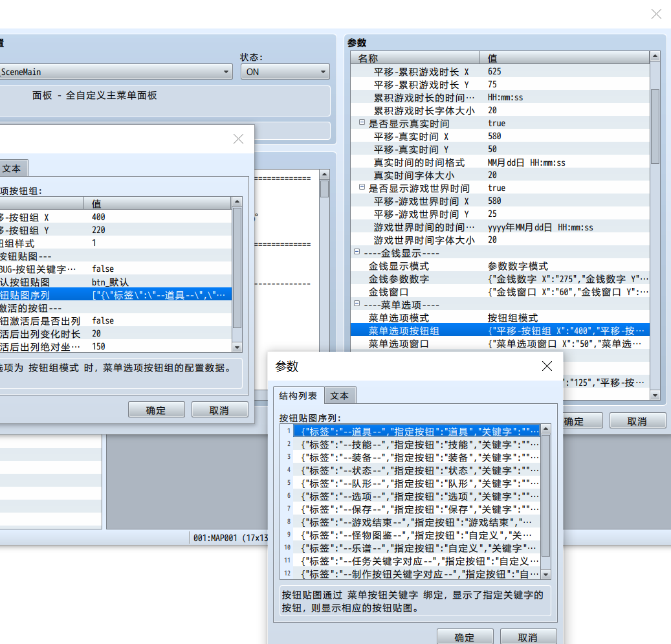This screenshot has width=671, height=644.
Task: Select 累积游戏时长字体大小 row
Action: 500,110
